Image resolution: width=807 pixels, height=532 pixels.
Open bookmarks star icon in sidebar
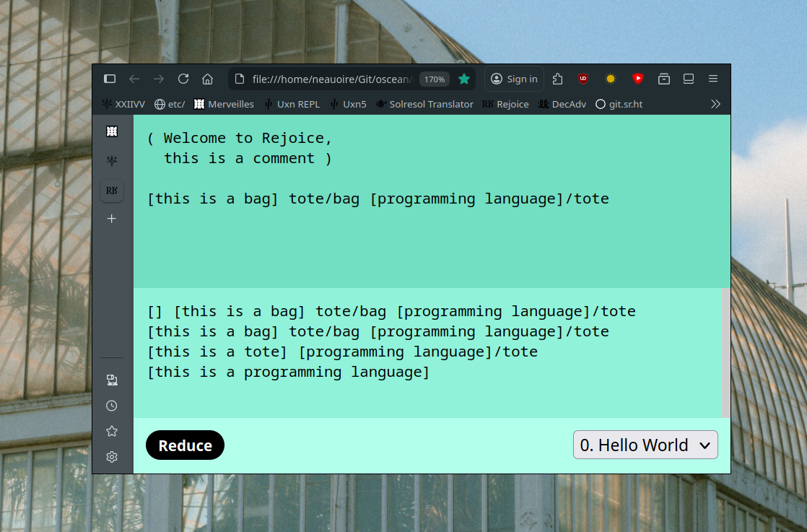(112, 431)
